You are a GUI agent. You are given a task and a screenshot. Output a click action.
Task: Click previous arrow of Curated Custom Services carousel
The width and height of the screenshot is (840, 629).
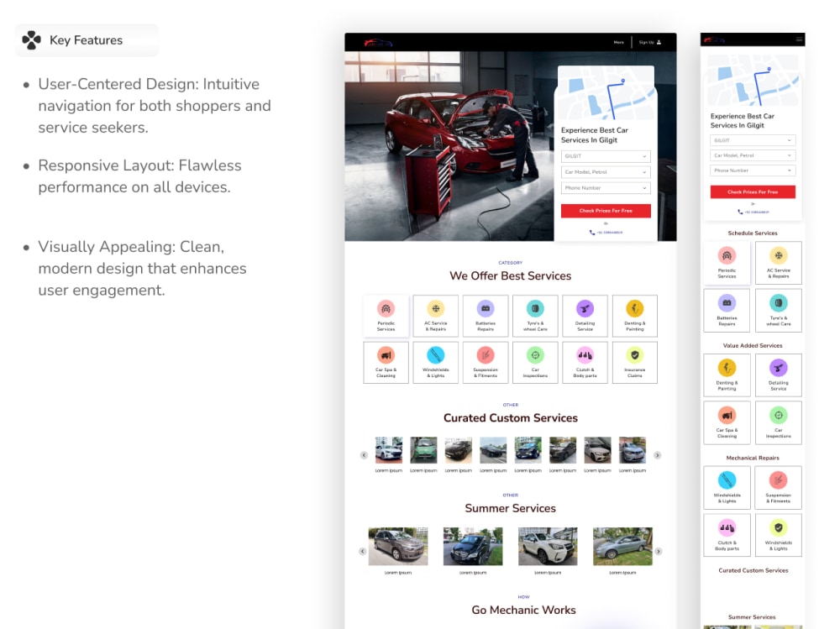click(365, 455)
